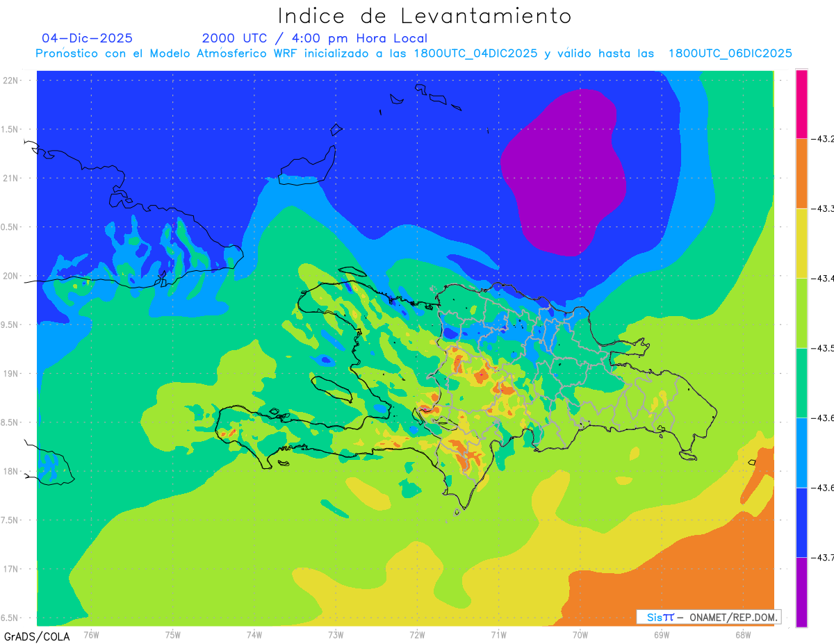Click the '-43.5' legend value
Viewport: 834px width, 644px height.
click(x=822, y=348)
